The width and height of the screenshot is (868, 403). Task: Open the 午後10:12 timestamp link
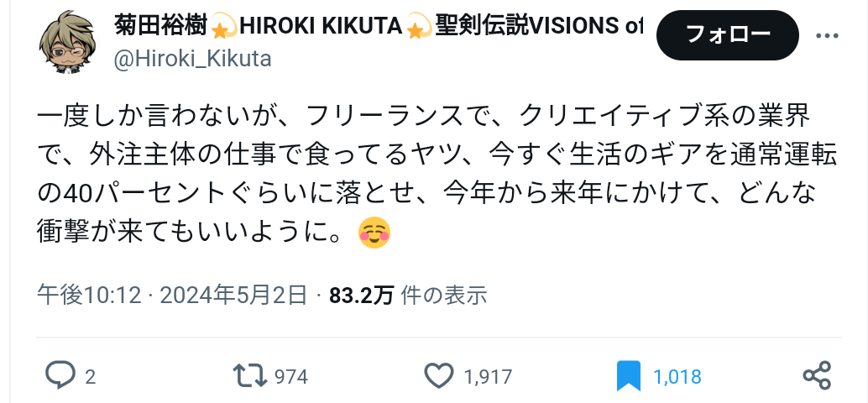[89, 295]
